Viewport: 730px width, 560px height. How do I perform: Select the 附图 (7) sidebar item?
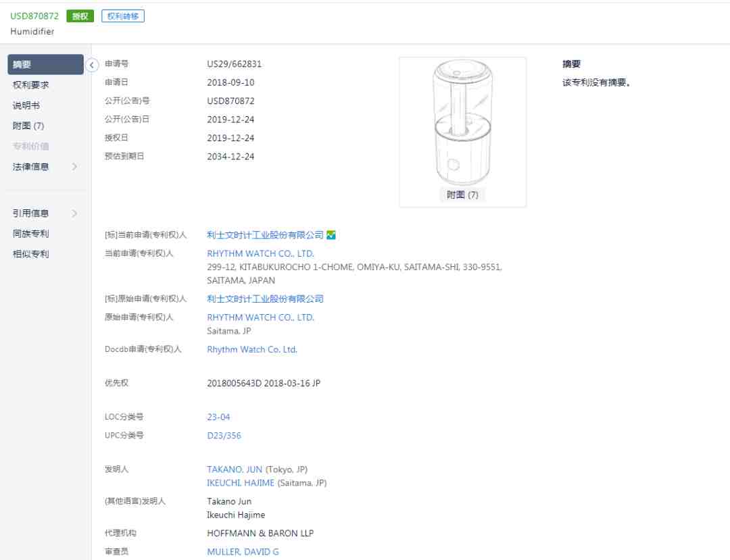pyautogui.click(x=28, y=126)
